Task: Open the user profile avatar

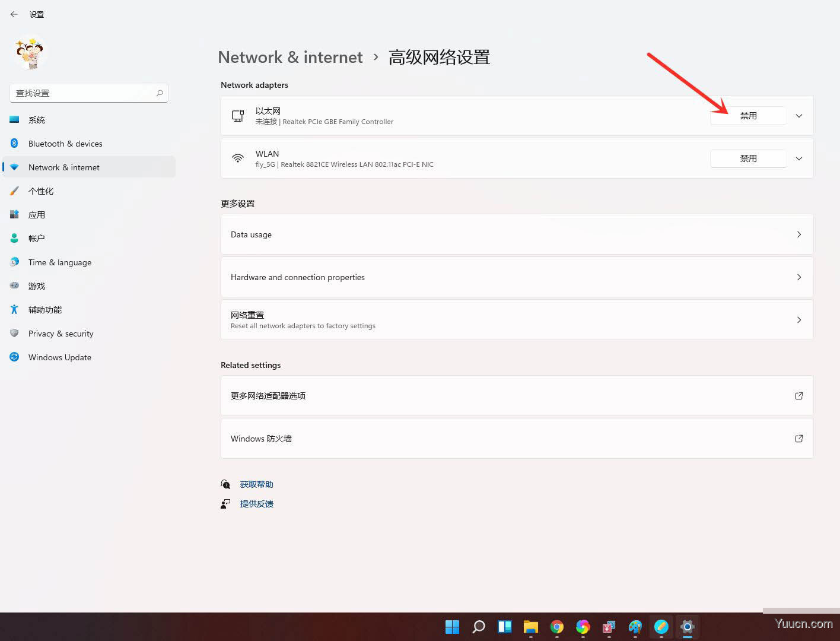Action: [x=30, y=54]
